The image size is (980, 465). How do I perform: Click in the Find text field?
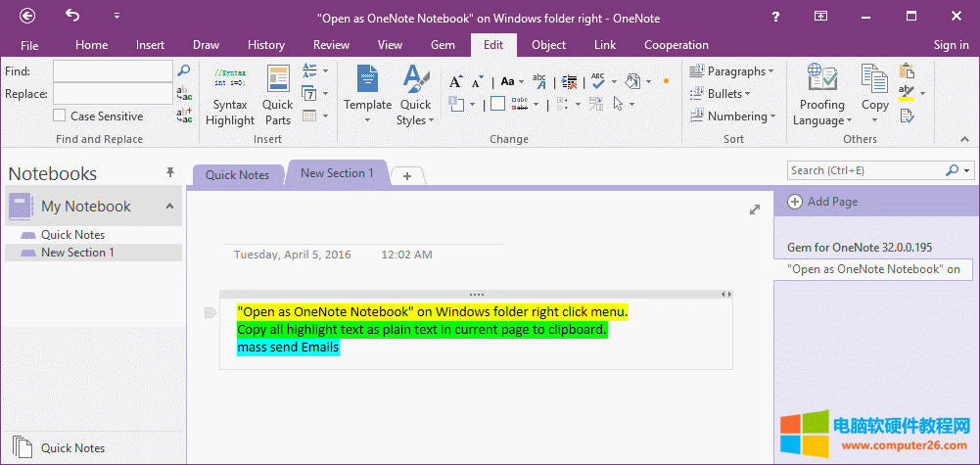click(112, 71)
